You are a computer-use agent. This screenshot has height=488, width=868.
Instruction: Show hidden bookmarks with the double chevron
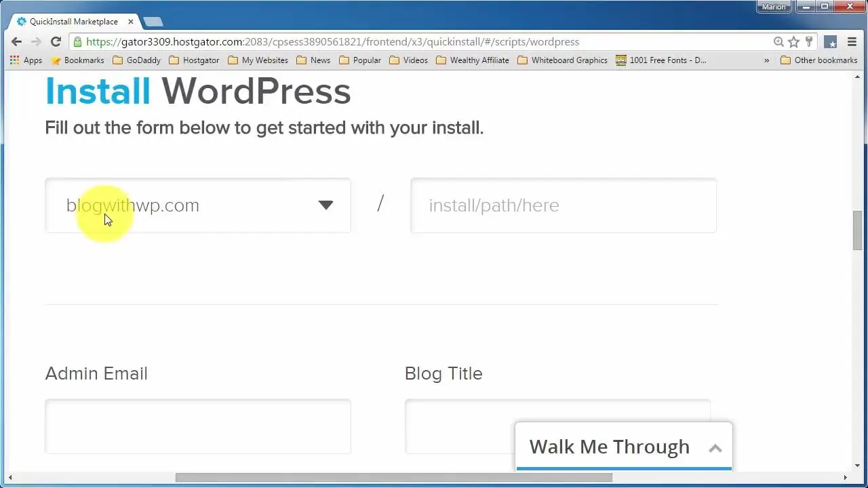(767, 60)
